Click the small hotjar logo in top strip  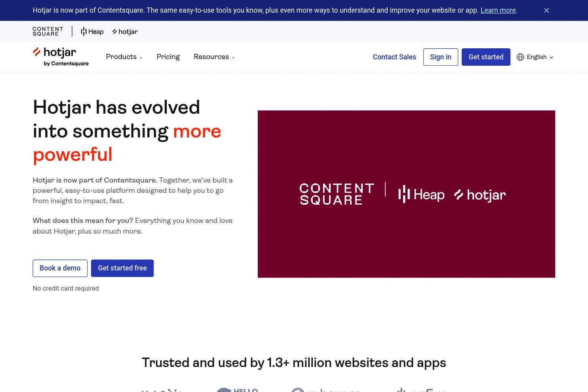click(x=125, y=32)
